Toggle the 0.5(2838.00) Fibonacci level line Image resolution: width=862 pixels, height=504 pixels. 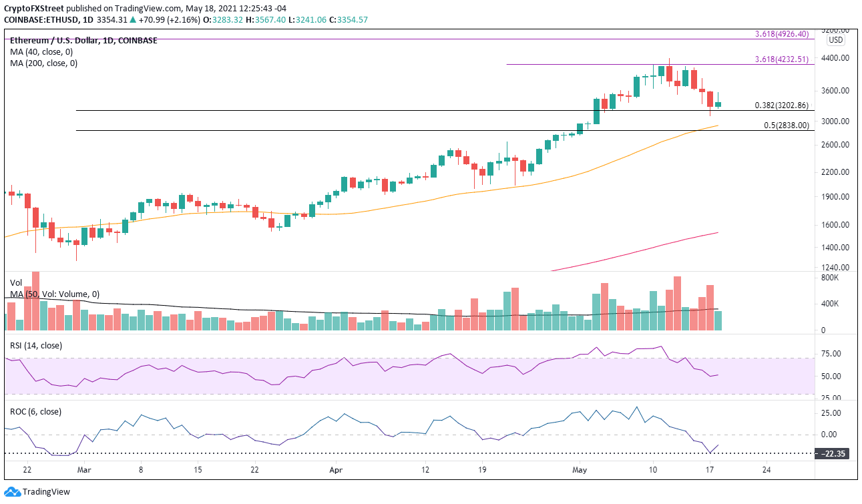click(x=787, y=125)
